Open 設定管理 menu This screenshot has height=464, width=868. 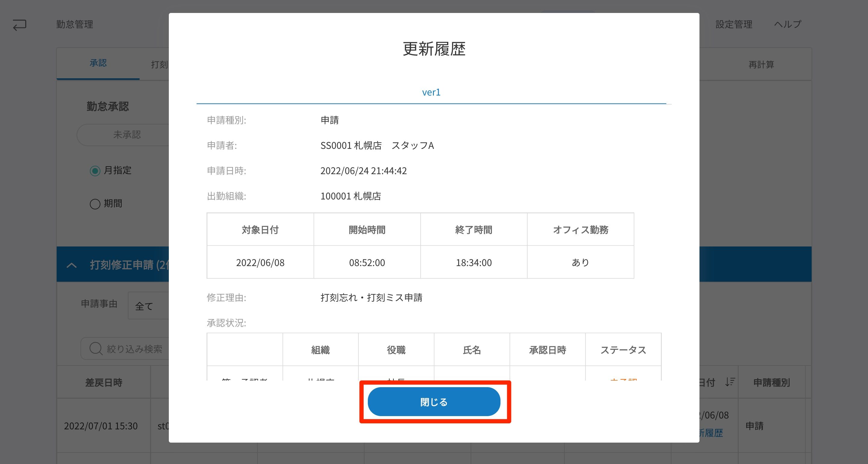tap(734, 24)
